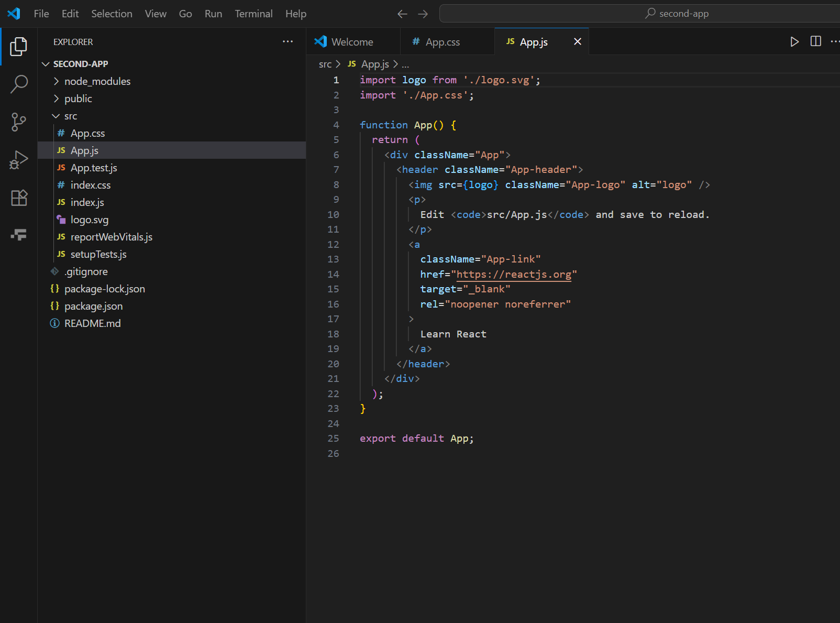This screenshot has height=623, width=840.
Task: Open the Explorer view in activity bar
Action: click(19, 47)
